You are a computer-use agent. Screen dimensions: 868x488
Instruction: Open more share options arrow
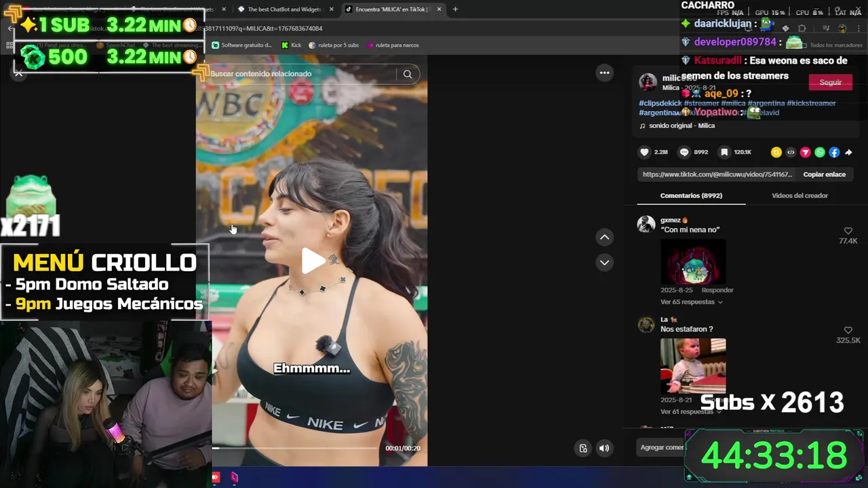click(x=848, y=152)
